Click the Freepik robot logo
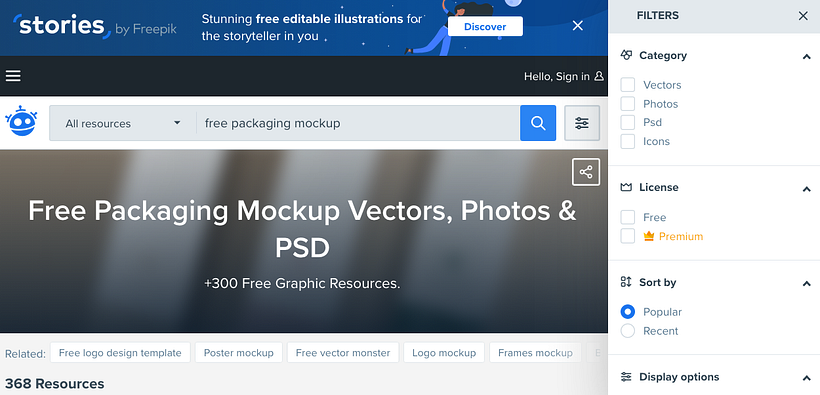820x395 pixels. [x=21, y=121]
